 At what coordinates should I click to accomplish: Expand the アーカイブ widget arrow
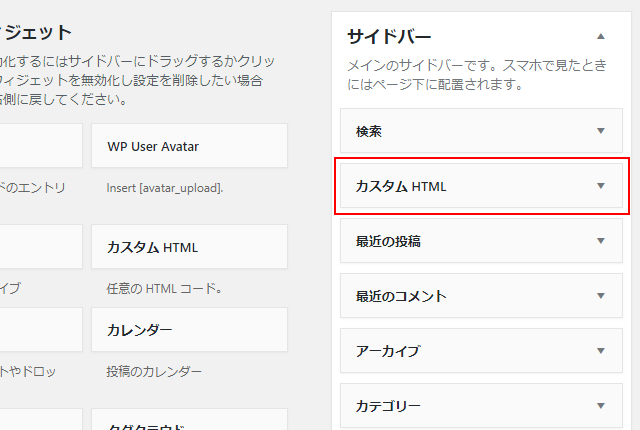601,351
